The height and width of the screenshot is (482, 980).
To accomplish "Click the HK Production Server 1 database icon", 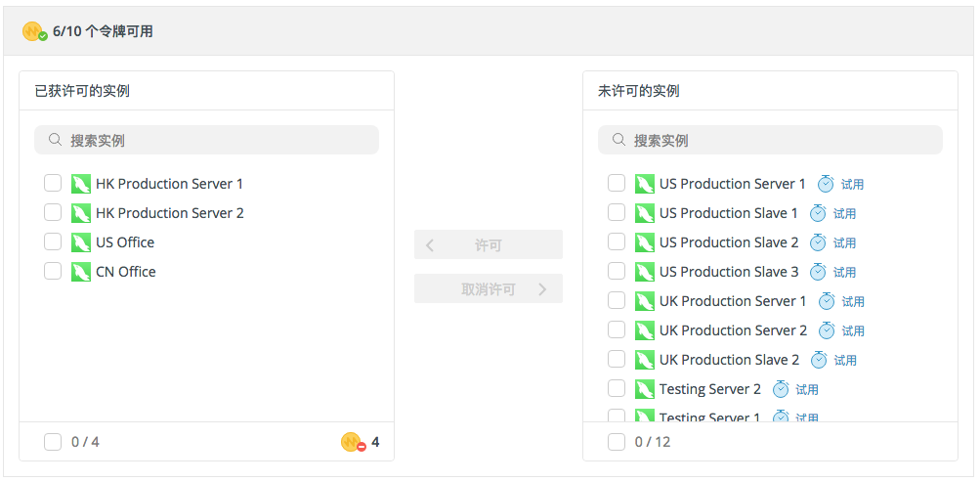I will 81,184.
